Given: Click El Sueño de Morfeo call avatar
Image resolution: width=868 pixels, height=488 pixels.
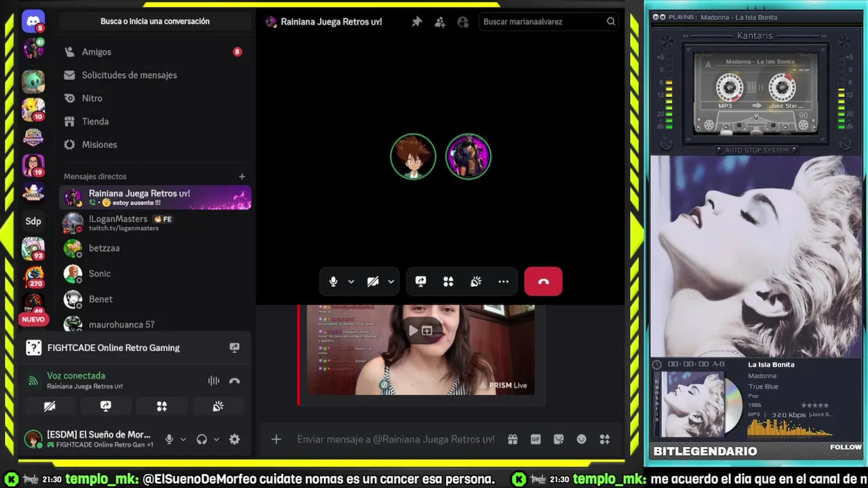Looking at the screenshot, I should point(413,157).
